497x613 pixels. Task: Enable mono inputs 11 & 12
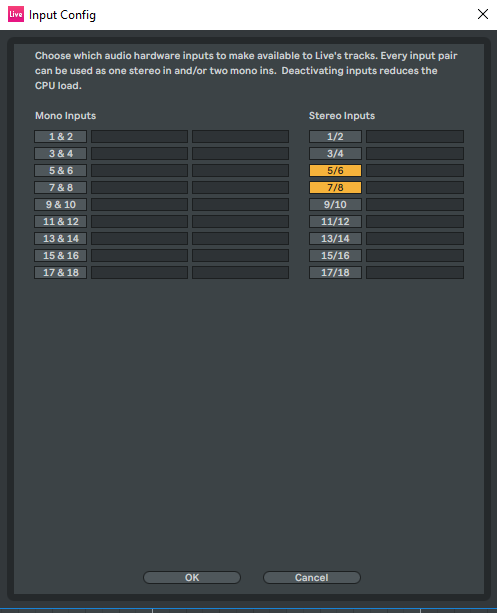point(61,221)
